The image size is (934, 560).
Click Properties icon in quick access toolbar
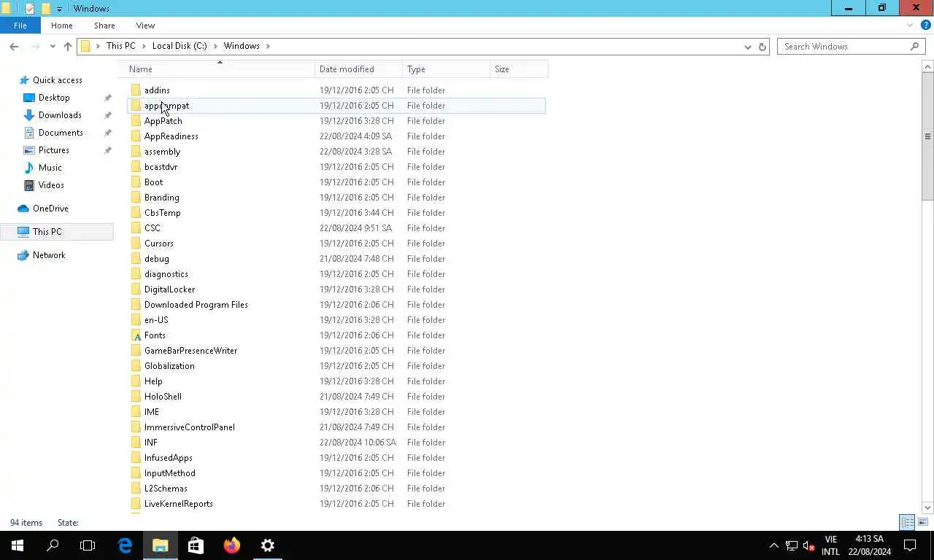coord(29,9)
